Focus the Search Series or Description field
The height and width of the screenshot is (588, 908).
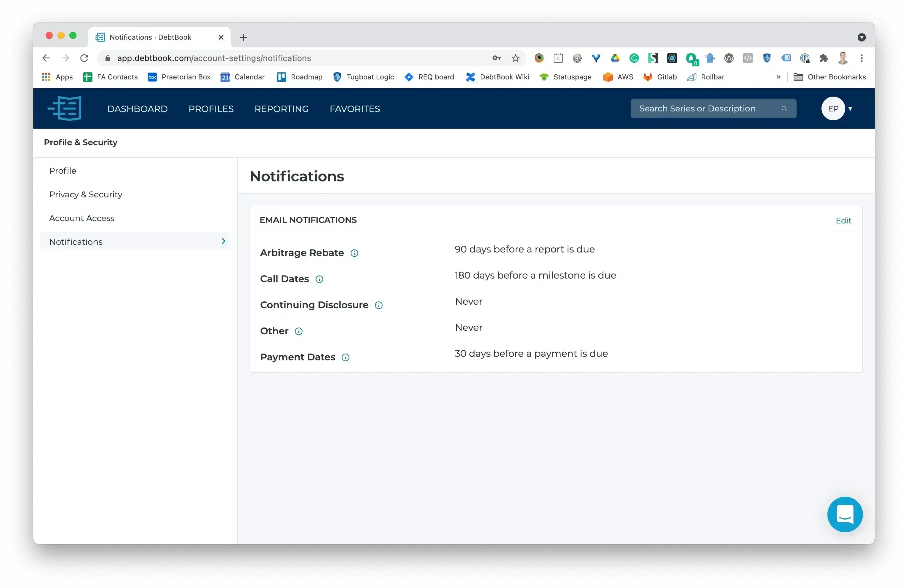pos(713,108)
